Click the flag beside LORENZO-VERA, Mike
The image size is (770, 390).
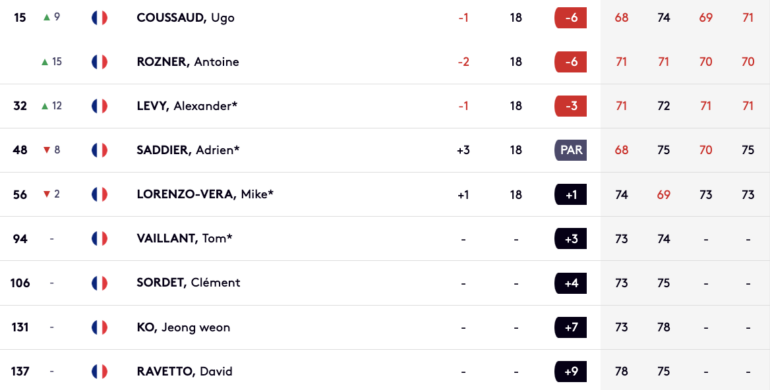click(x=99, y=195)
